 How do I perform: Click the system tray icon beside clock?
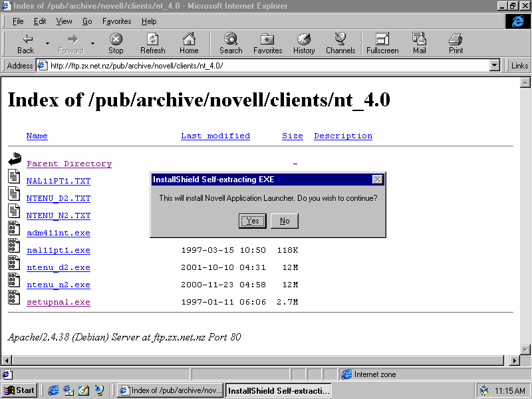coord(485,390)
